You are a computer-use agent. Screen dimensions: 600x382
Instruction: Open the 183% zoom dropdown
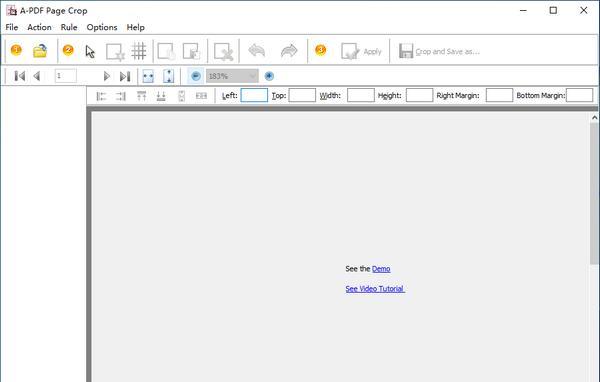coord(232,76)
